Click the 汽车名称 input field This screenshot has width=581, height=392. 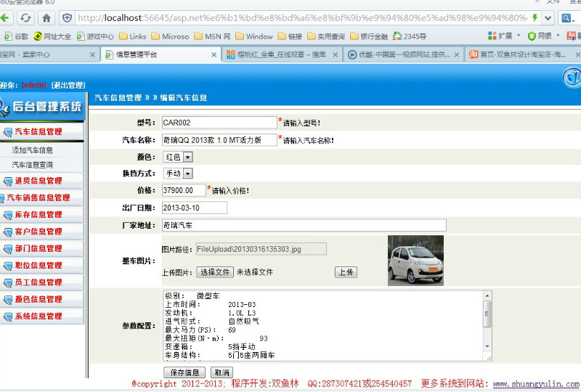219,139
